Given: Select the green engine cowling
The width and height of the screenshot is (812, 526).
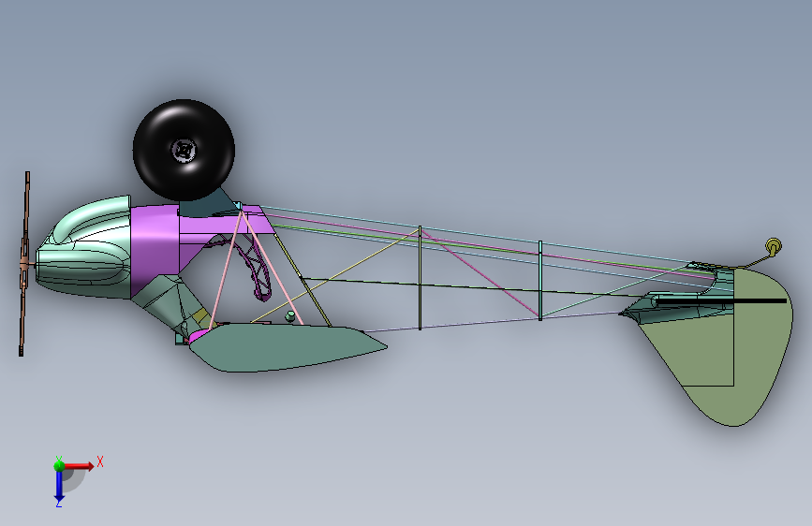Looking at the screenshot, I should point(82,249).
